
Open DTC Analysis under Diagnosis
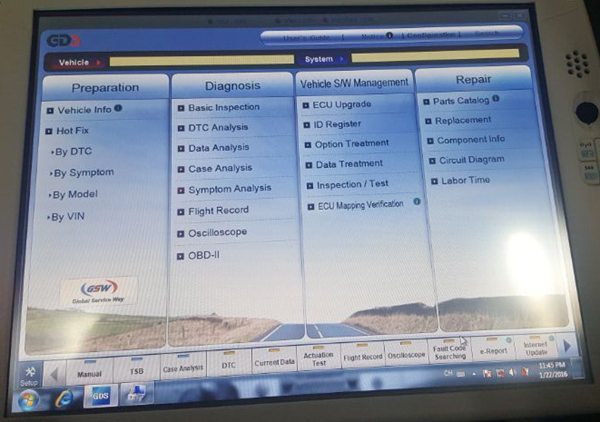point(218,127)
